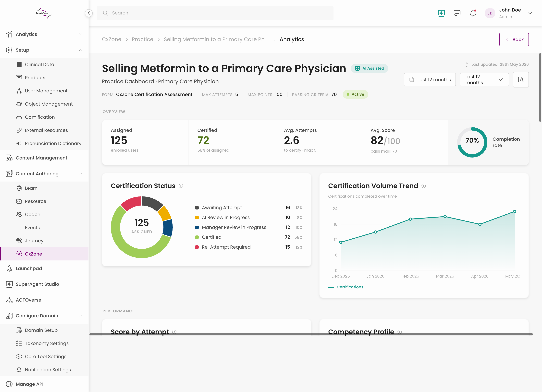Open Gamification in sidebar
This screenshot has height=392, width=542.
[x=44, y=117]
